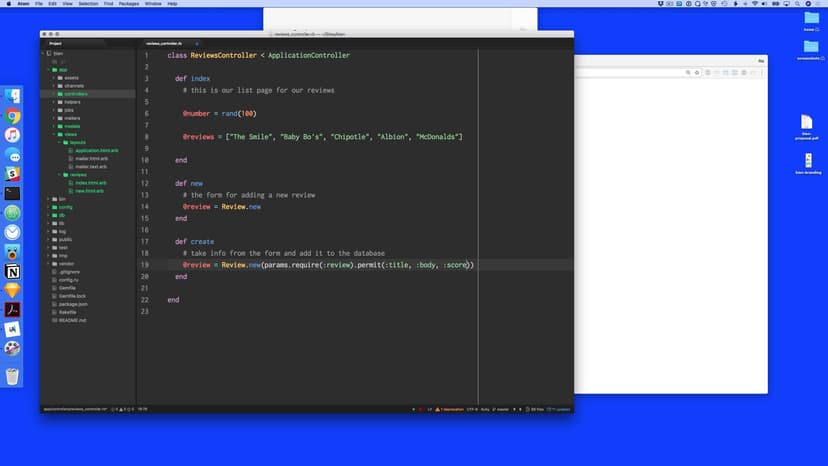
Task: Open the Notion app in dock
Action: (12, 271)
